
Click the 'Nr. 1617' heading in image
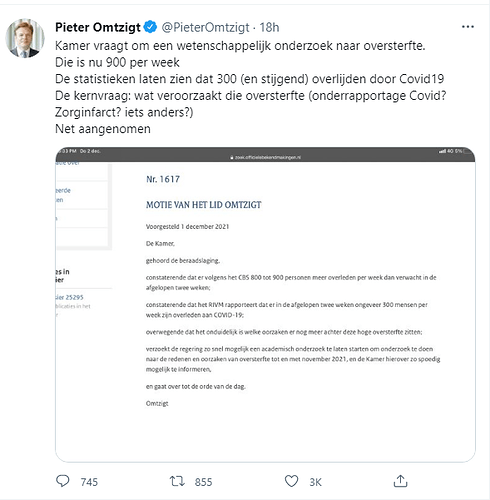[x=163, y=179]
